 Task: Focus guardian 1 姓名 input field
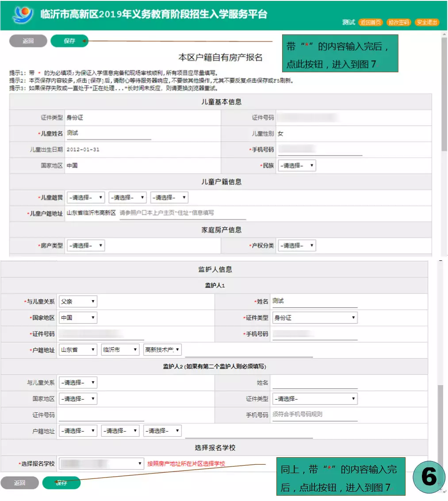(x=315, y=301)
